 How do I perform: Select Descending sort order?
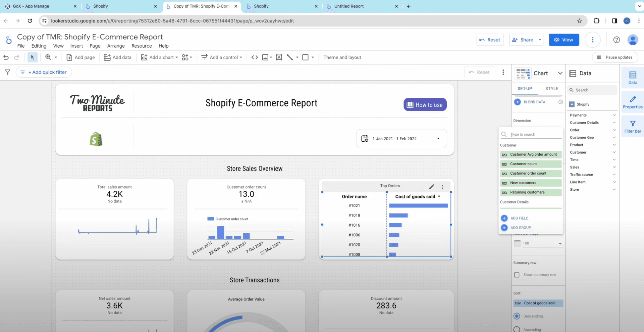[x=517, y=316]
